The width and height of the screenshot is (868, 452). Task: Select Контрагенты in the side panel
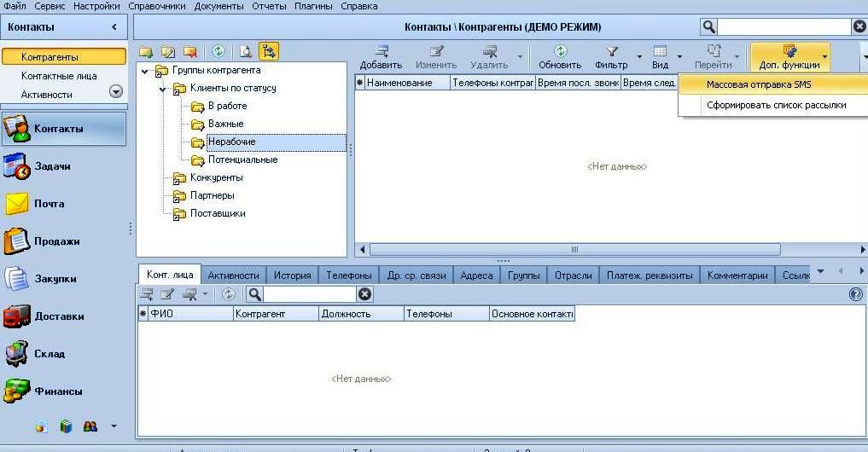click(64, 56)
